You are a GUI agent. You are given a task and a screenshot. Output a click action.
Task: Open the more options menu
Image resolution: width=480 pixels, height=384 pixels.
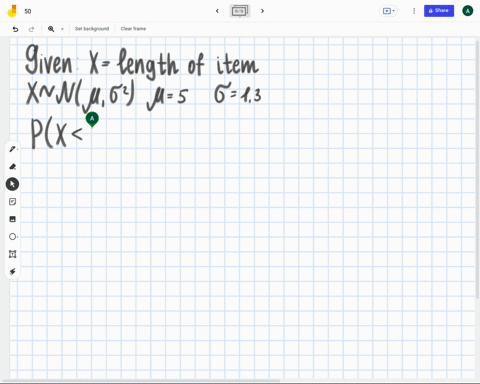414,11
